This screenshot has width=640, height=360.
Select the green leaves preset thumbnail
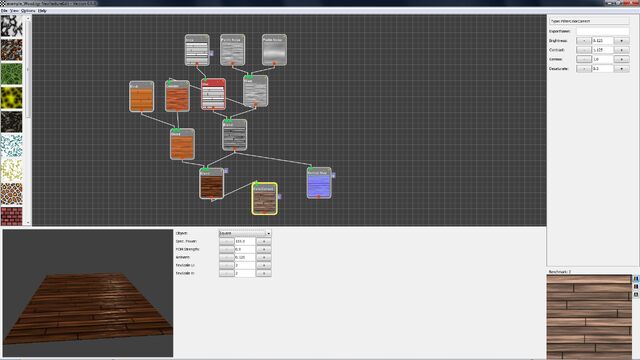(x=11, y=74)
